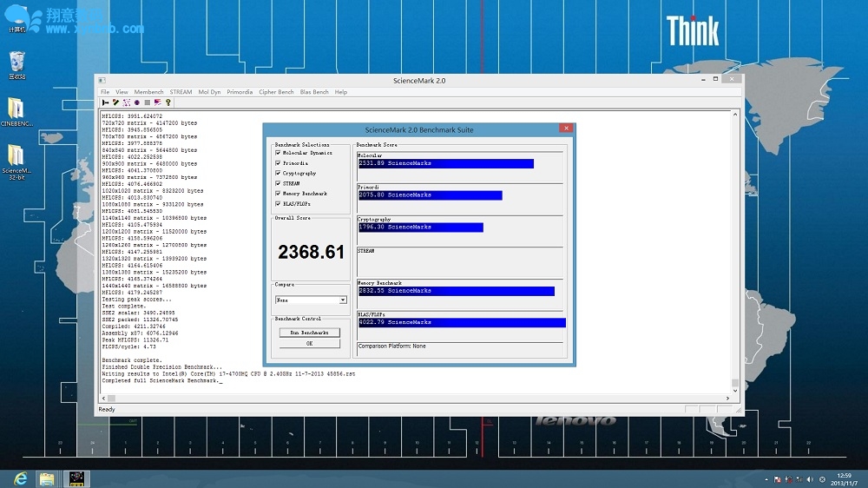Click ScienceMark app icon in taskbar
Image resolution: width=868 pixels, height=488 pixels.
point(76,478)
